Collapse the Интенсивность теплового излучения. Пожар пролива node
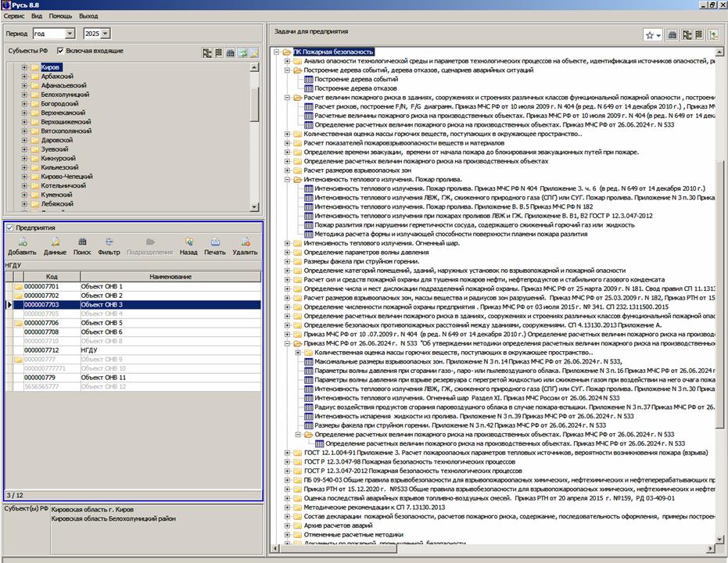Viewport: 728px width, 563px height. [x=288, y=179]
